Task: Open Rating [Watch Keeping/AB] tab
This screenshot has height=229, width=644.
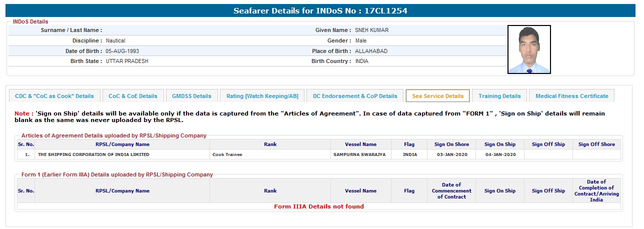Action: (x=262, y=96)
